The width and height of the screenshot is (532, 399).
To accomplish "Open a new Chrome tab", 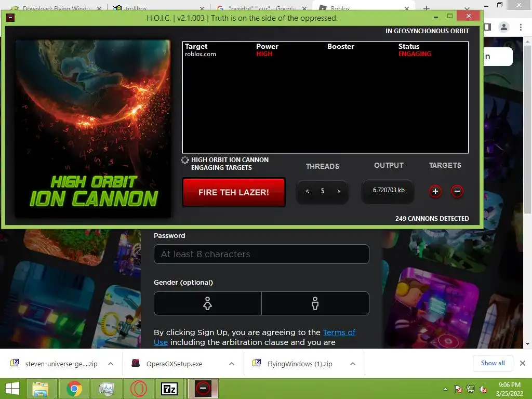I will (427, 7).
